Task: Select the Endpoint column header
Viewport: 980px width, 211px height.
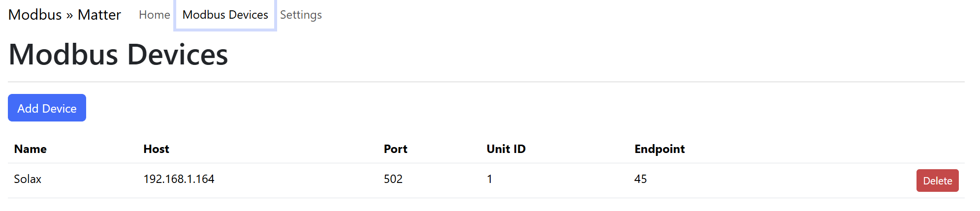Action: (x=659, y=149)
